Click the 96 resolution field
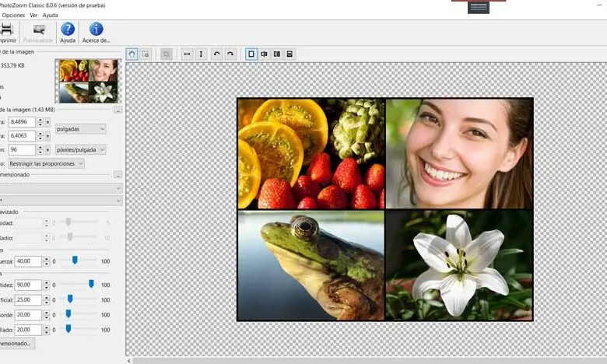Screen dimensions: 607x364 [22, 149]
